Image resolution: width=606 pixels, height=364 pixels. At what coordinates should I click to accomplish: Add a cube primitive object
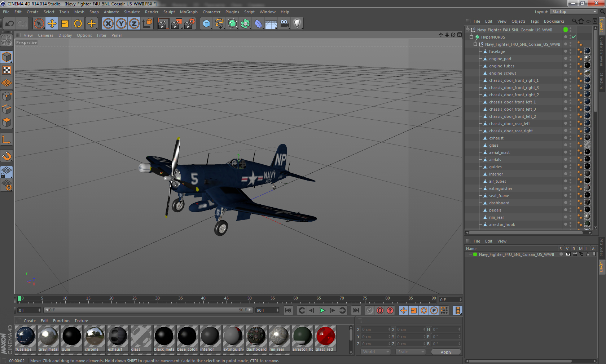(x=206, y=24)
